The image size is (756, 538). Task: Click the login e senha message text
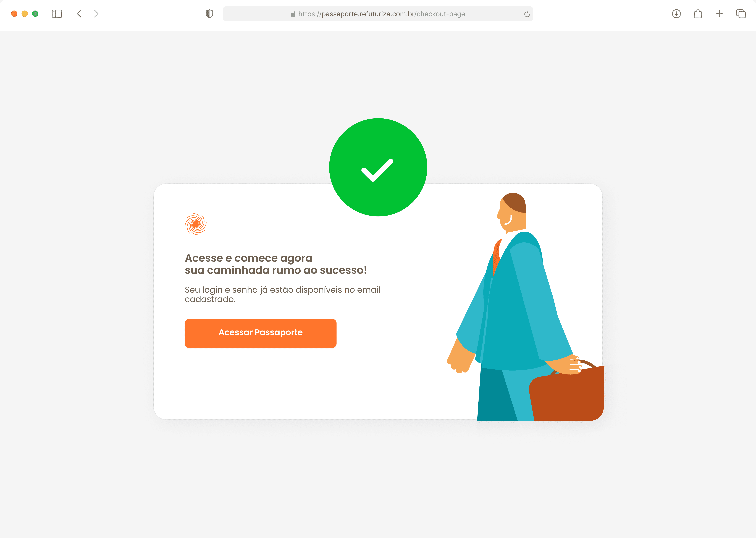(282, 294)
